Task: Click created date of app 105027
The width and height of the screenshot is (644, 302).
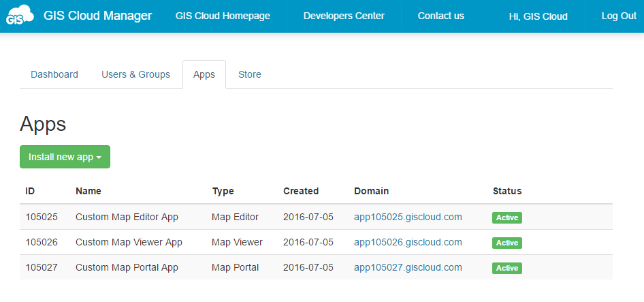Action: [x=308, y=267]
